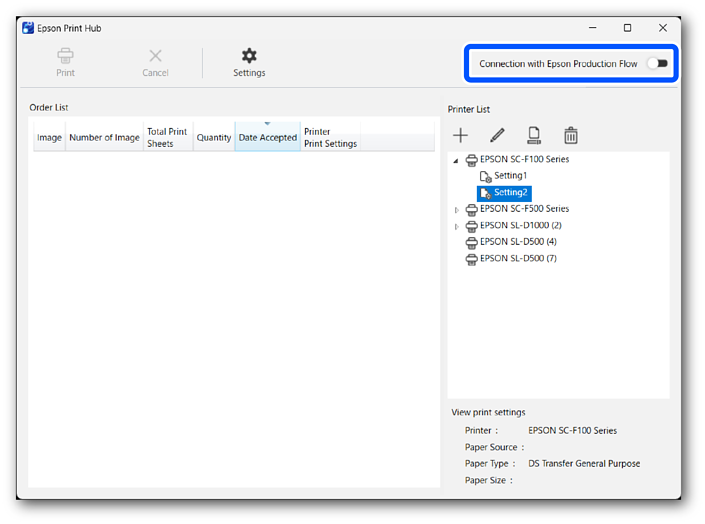
Task: Click Total Print Sheets column header
Action: (x=167, y=138)
